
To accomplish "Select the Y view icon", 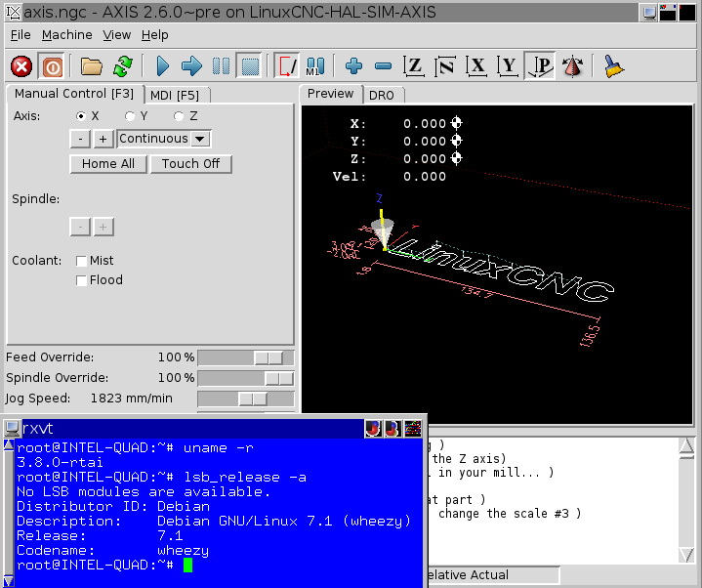I will pos(508,66).
